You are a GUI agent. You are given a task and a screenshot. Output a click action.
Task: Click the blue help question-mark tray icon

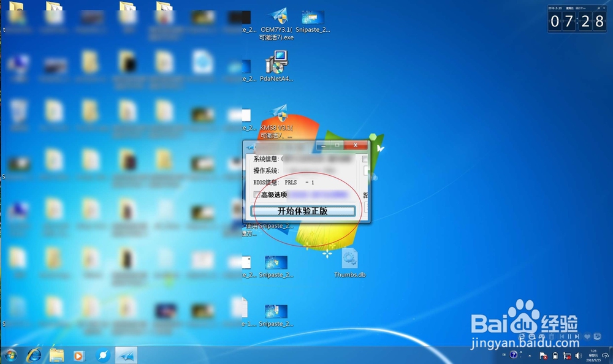(514, 355)
